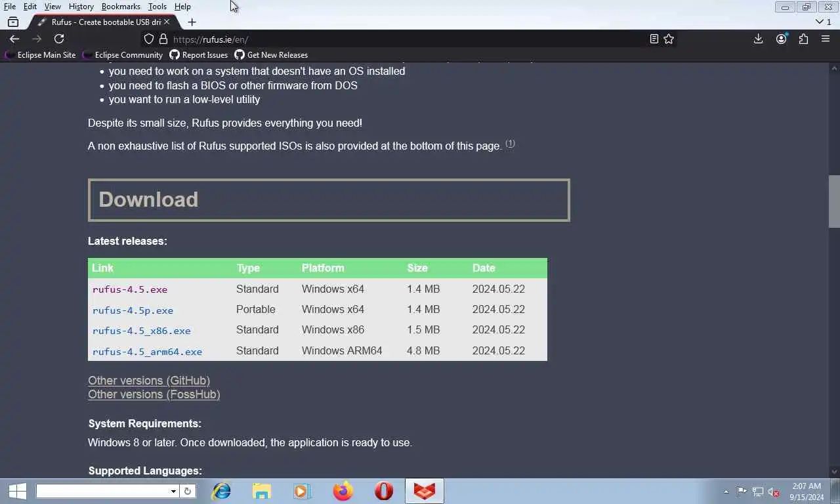Click the URL address field
Viewport: 840px width, 504px height.
click(407, 39)
